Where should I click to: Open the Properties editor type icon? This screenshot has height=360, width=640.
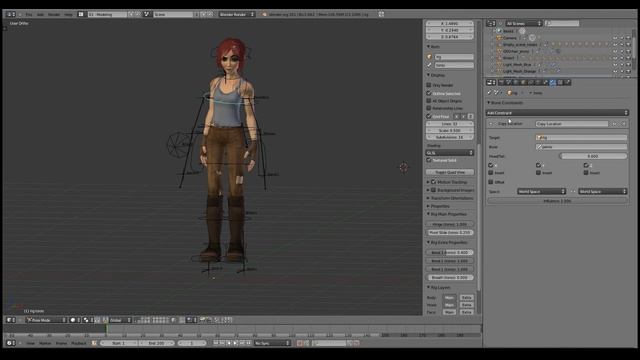[491, 82]
